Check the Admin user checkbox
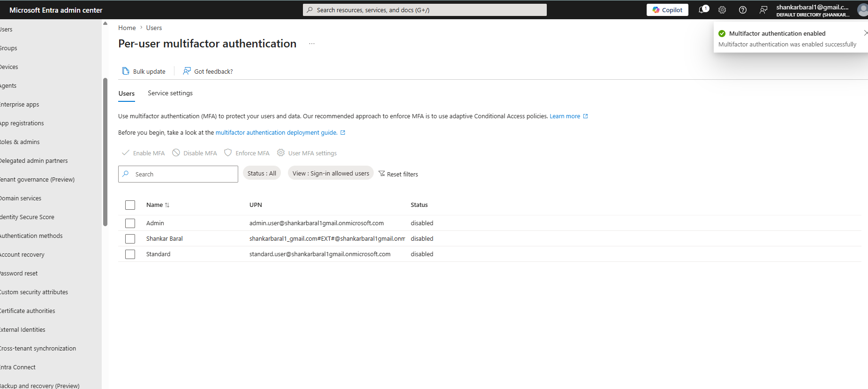 tap(130, 223)
